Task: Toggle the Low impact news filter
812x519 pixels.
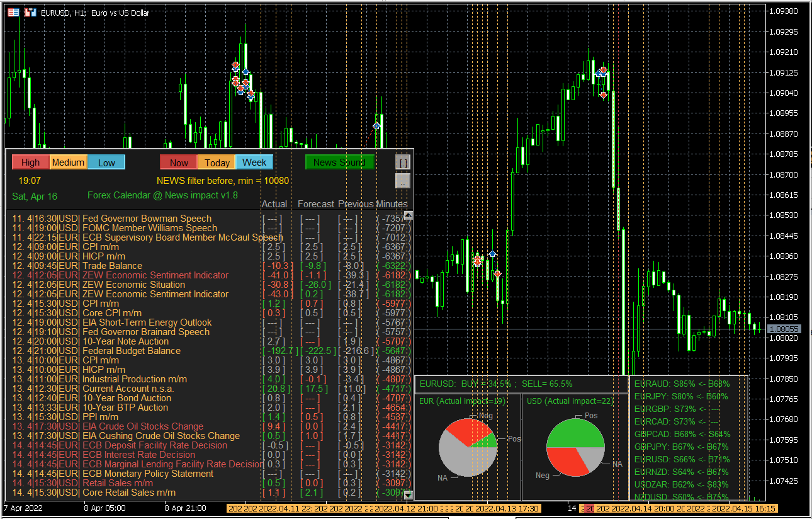Action: [106, 163]
